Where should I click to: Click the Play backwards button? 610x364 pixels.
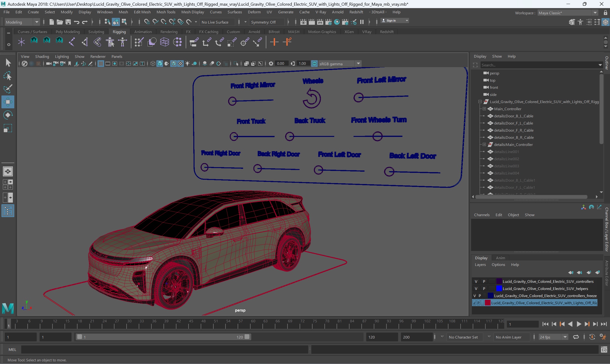(x=570, y=324)
